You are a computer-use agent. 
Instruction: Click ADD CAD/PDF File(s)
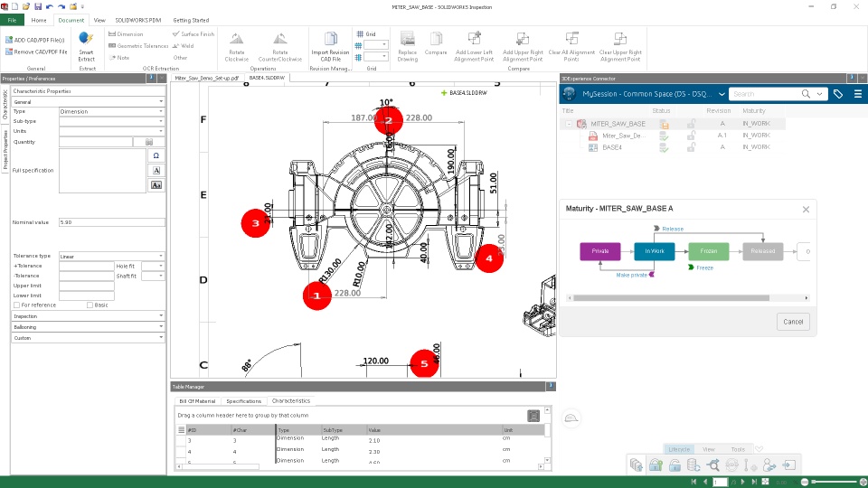click(x=35, y=40)
